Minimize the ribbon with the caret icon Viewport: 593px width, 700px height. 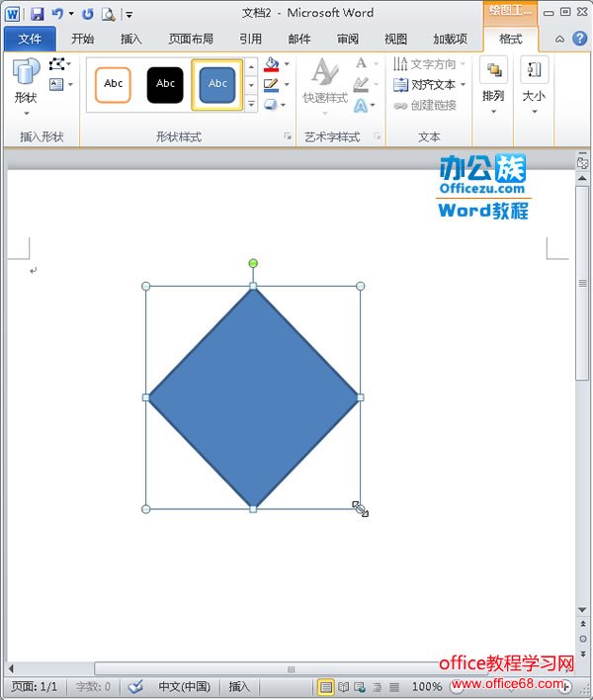tap(559, 40)
